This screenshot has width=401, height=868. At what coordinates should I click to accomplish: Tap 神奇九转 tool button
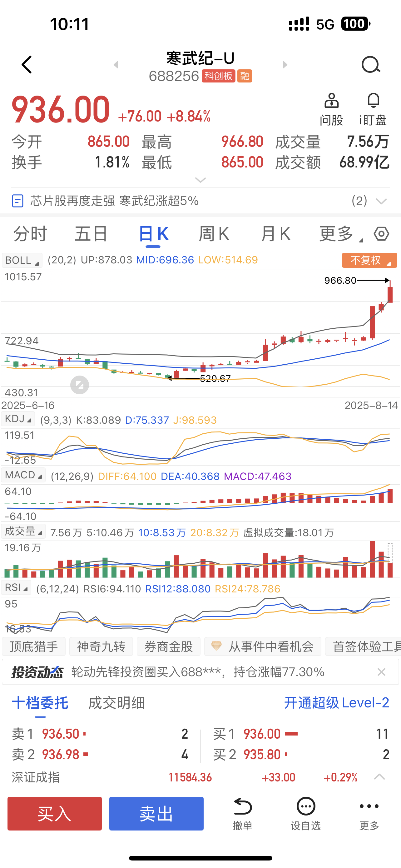click(x=101, y=646)
